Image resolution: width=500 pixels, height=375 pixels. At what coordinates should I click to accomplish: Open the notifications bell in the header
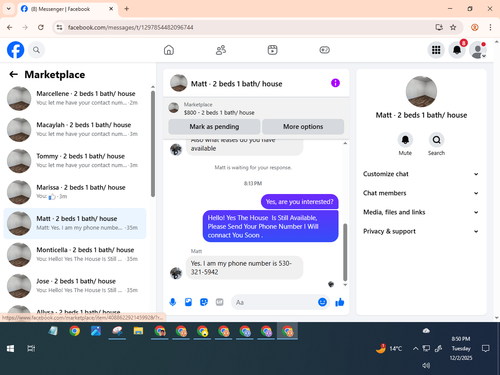457,50
